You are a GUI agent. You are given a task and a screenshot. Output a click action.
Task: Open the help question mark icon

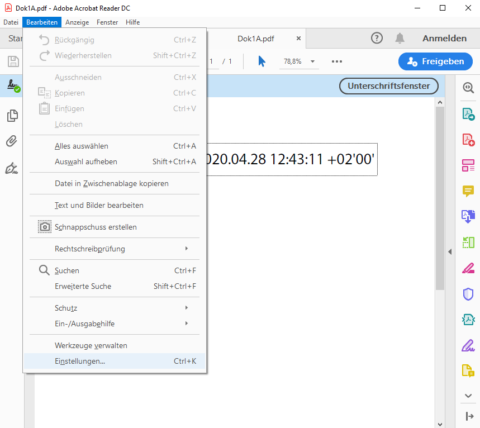pyautogui.click(x=377, y=38)
